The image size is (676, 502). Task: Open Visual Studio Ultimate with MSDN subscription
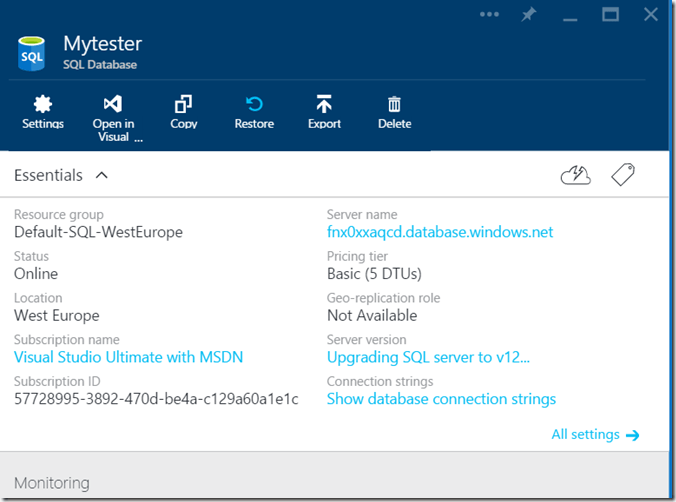pyautogui.click(x=128, y=357)
